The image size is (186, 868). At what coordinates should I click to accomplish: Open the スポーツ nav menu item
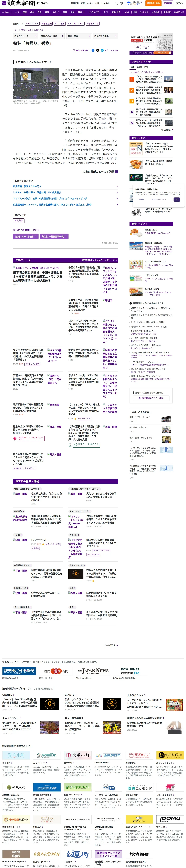coord(56,12)
